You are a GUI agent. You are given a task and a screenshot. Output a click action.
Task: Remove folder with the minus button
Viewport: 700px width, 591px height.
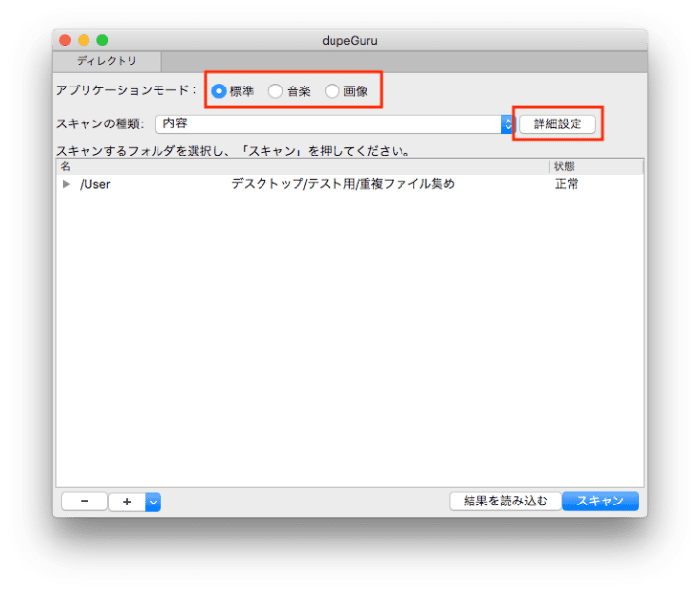coord(85,502)
